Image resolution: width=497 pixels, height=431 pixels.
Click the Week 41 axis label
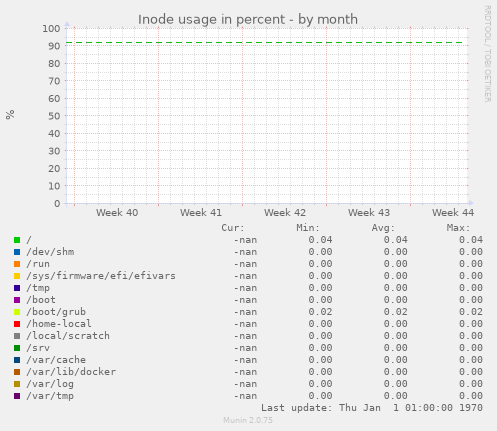tap(201, 213)
